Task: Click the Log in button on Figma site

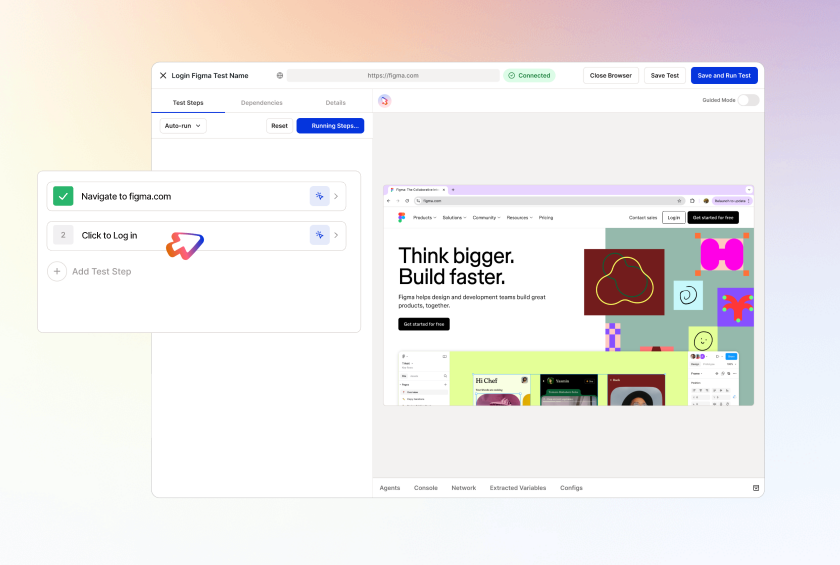Action: click(674, 217)
